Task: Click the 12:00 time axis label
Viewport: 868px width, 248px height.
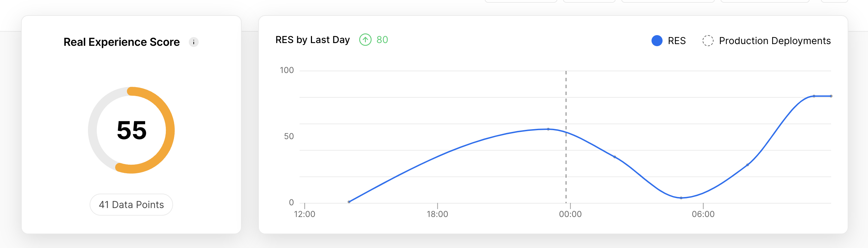Action: tap(305, 214)
